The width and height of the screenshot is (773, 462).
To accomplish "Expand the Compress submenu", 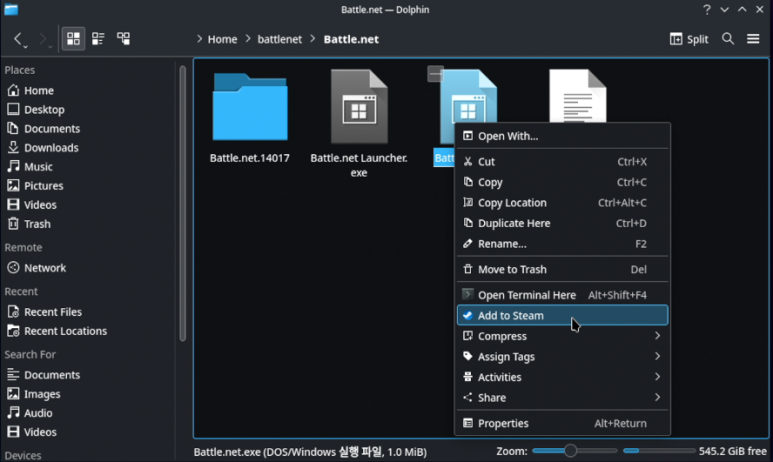I will [562, 336].
